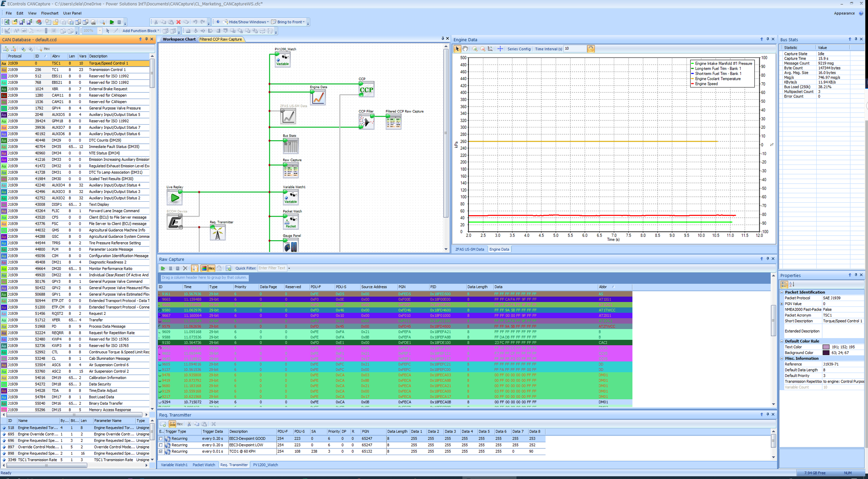This screenshot has width=868, height=479.
Task: Collapse Misc. Information section
Action: click(x=782, y=359)
